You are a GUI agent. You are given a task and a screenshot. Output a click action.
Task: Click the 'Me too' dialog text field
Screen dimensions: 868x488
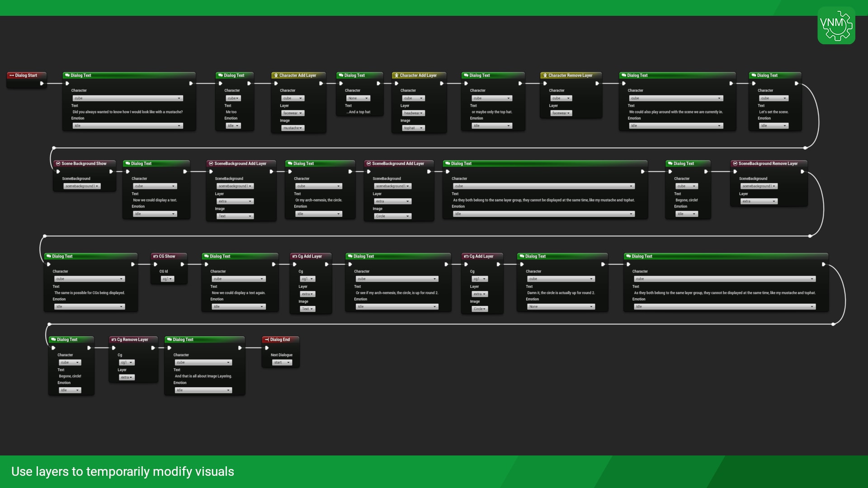tap(231, 112)
